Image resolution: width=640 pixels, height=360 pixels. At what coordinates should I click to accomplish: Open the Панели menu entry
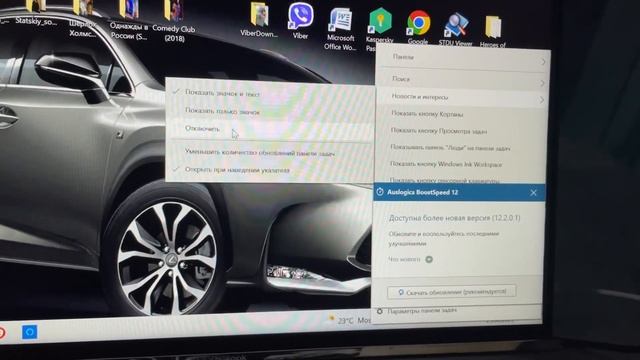(463, 59)
